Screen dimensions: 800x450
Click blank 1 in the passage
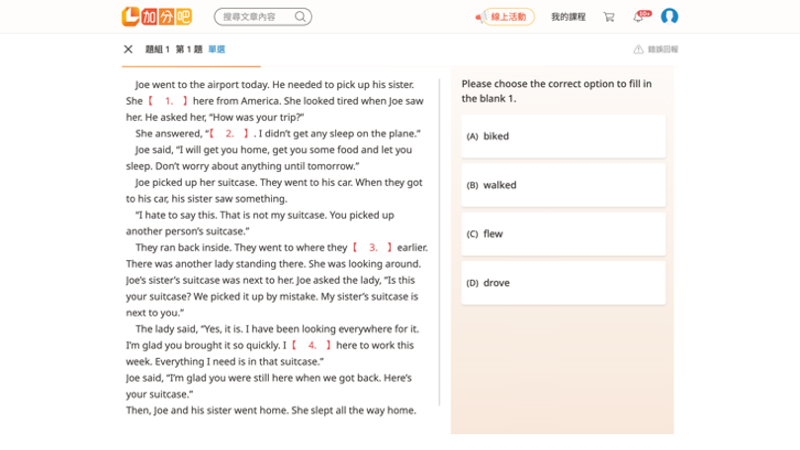(x=168, y=101)
